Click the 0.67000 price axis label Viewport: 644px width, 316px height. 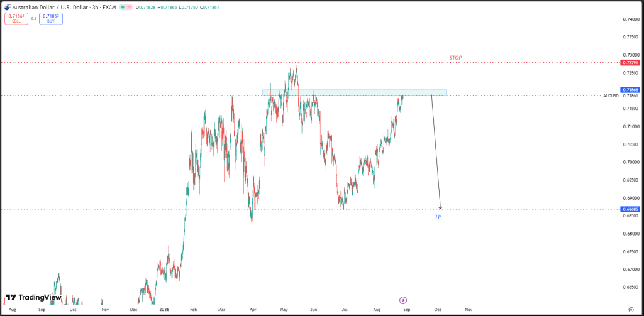631,270
